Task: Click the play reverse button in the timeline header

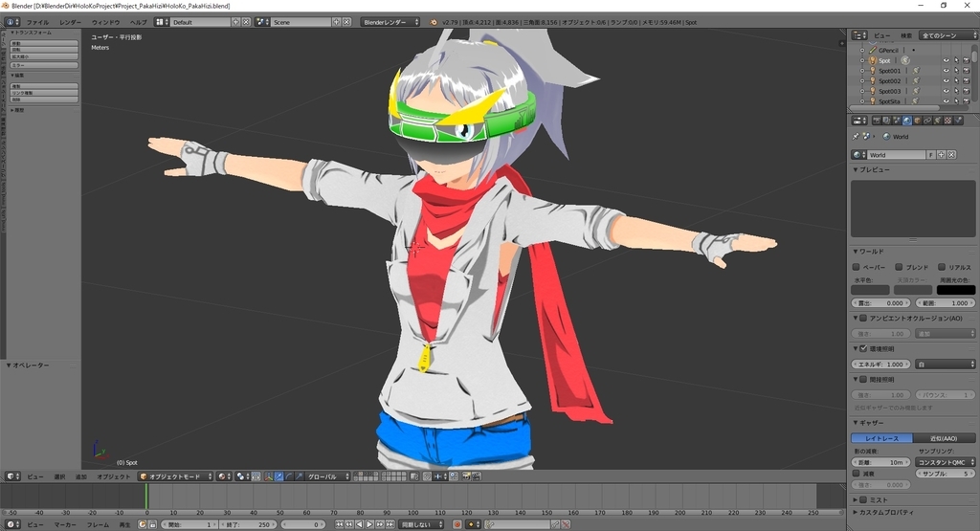Action: coord(360,524)
